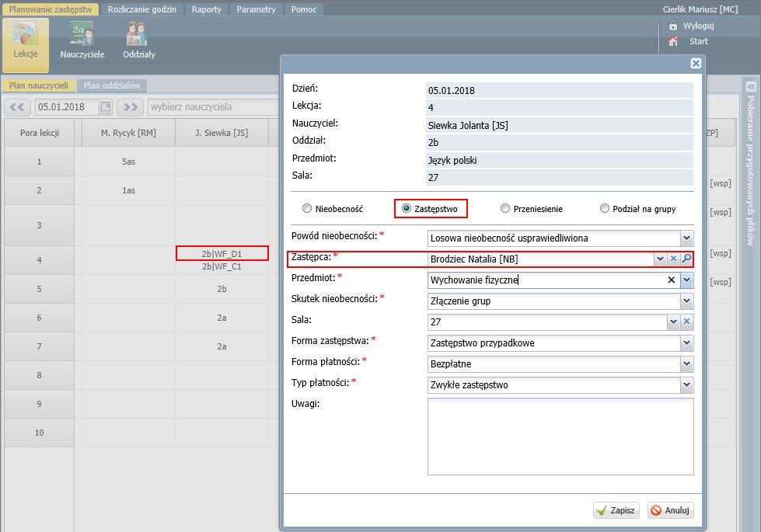Select the Przeniesienie radio option
761x532 pixels.
point(505,209)
